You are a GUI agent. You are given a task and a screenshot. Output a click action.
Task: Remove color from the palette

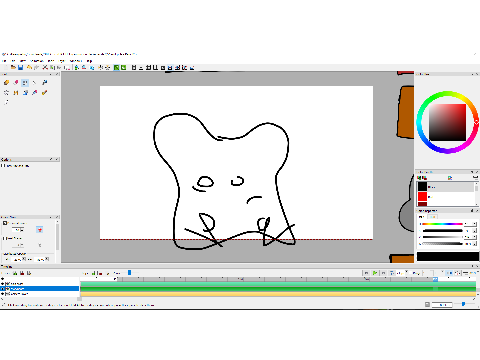point(424,178)
